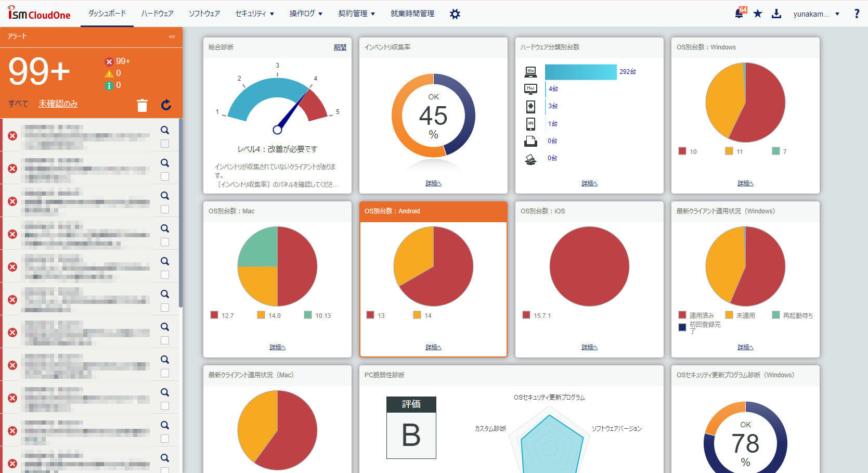Open the 就業時間管理 menu
The image size is (868, 473).
[412, 14]
